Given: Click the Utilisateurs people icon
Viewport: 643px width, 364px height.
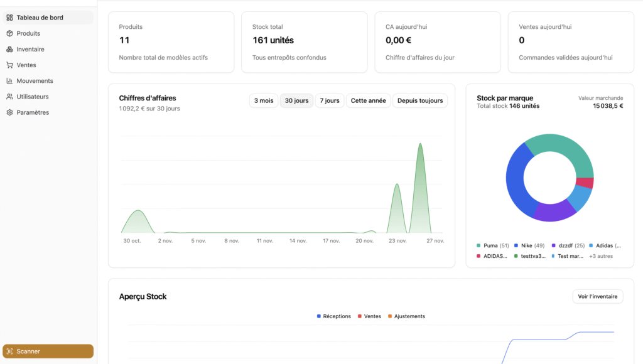Looking at the screenshot, I should 9,97.
